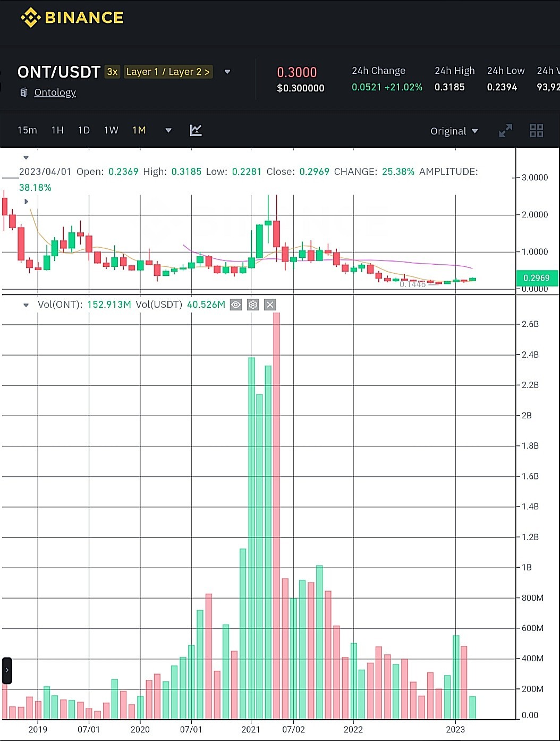Click the 2023/04/01 candle date
560x741 pixels.
(45, 172)
